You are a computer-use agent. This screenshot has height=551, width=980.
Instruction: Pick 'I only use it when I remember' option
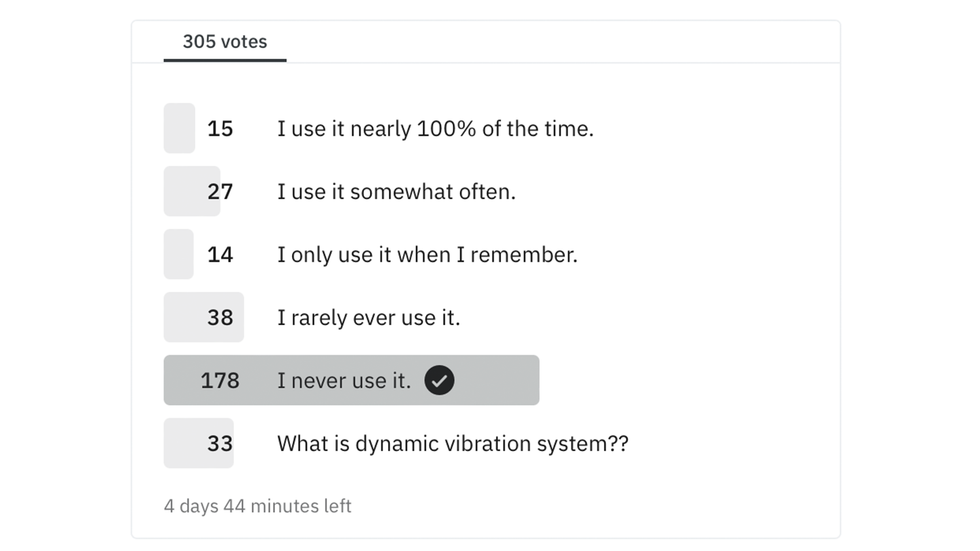pyautogui.click(x=427, y=255)
